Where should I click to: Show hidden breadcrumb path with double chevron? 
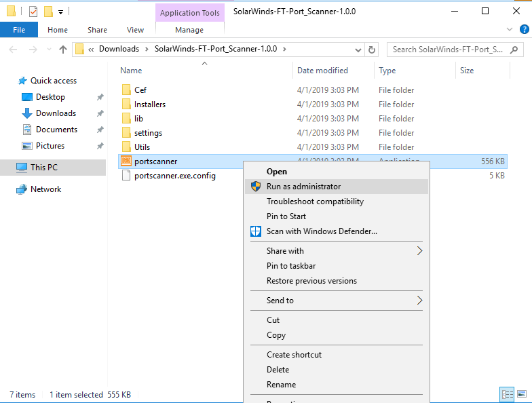point(91,50)
